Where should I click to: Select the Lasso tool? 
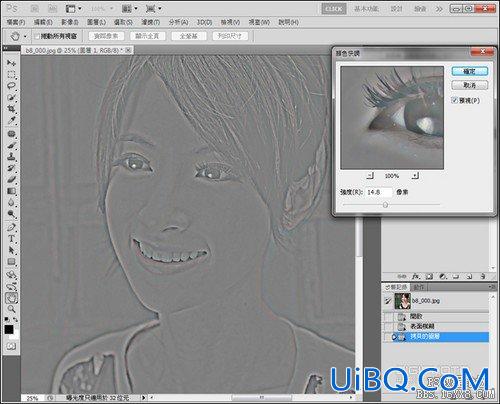click(11, 86)
